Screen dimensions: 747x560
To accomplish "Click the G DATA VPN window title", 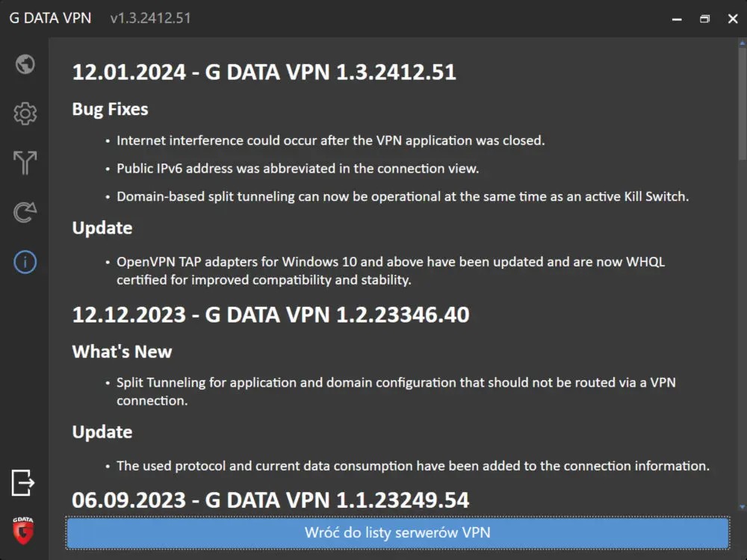I will point(50,18).
